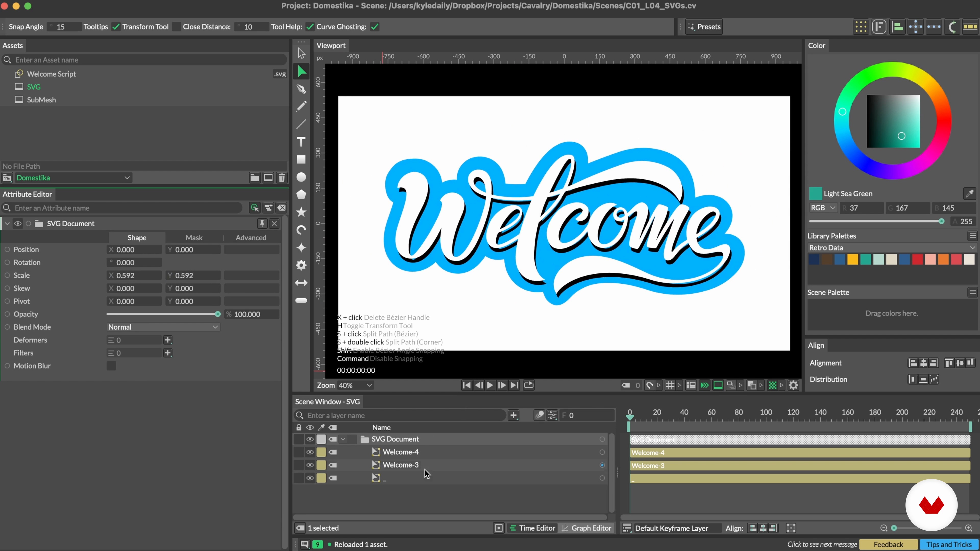Click the new folder icon in Assets

pyautogui.click(x=254, y=178)
